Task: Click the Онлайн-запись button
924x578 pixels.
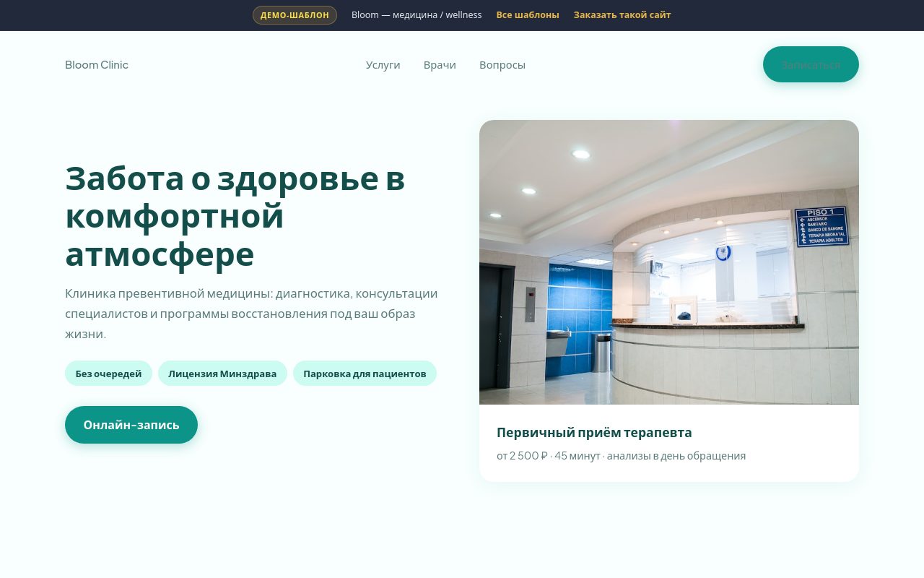Action: [x=131, y=425]
